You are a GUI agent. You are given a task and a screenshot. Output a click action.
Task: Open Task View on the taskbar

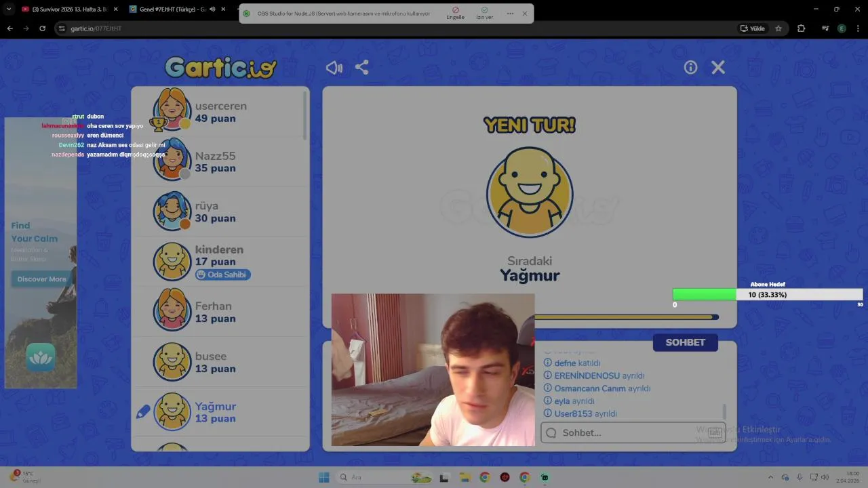(x=443, y=477)
